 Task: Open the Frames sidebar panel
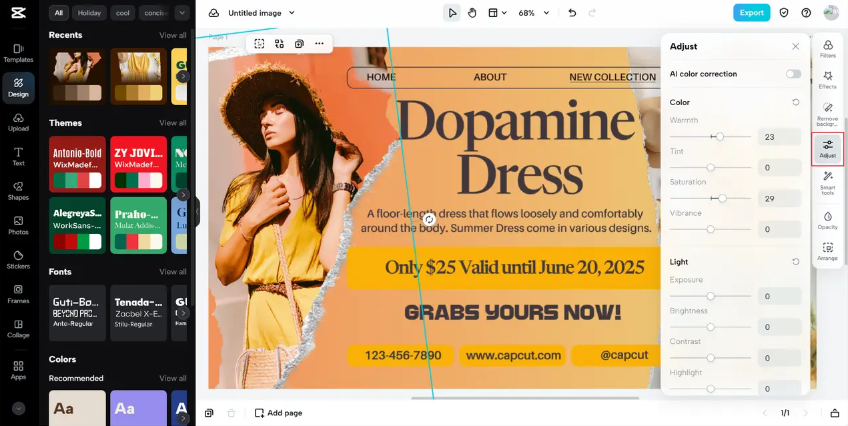pyautogui.click(x=18, y=295)
